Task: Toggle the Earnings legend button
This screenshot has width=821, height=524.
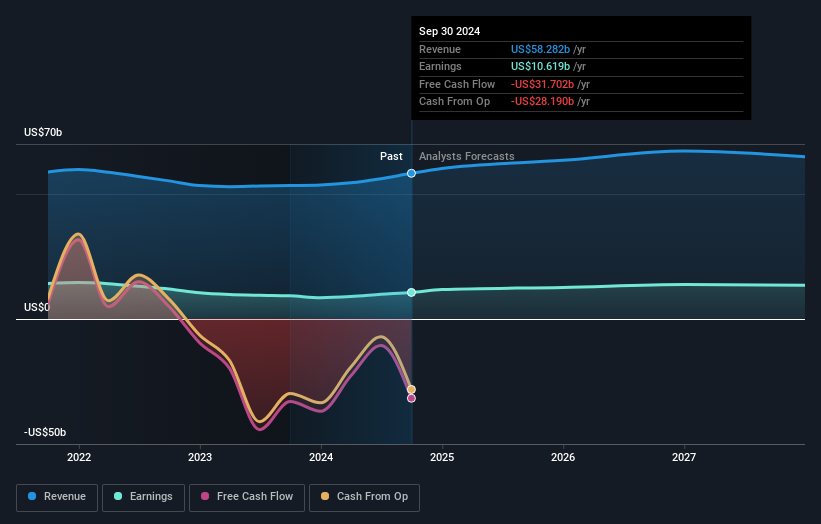Action: 143,497
